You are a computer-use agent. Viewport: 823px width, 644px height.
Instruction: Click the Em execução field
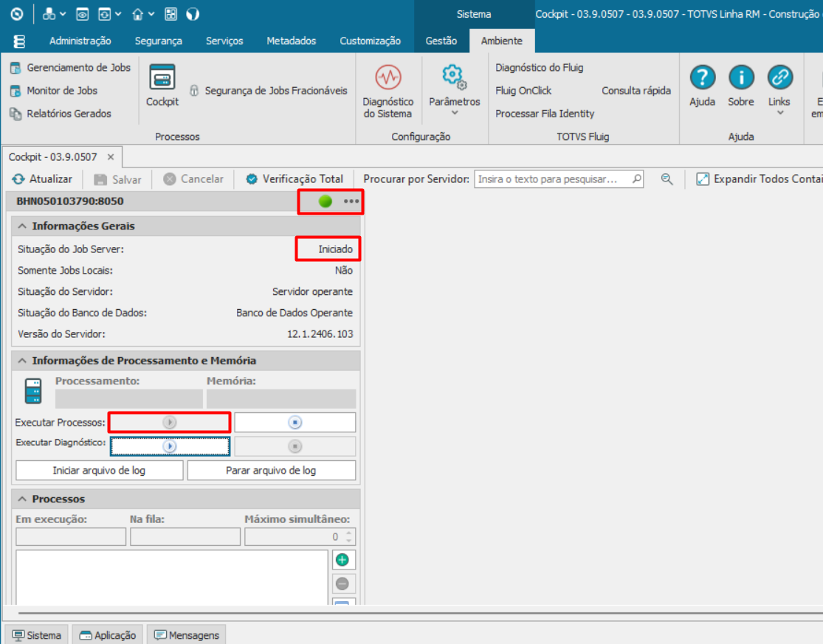(71, 537)
